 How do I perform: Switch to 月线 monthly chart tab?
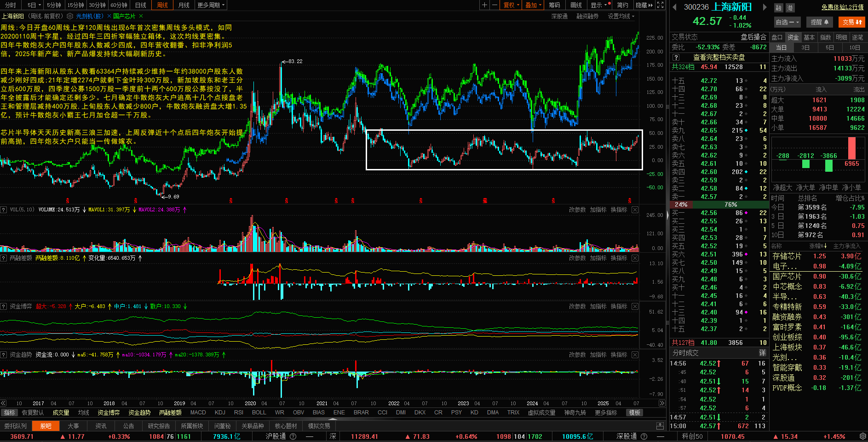pos(184,5)
